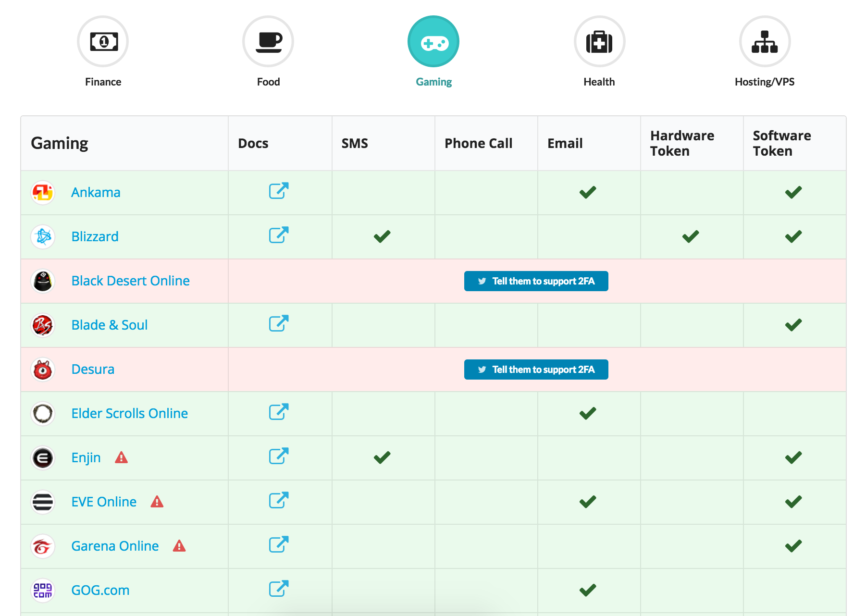Click the Hardware Token column header

click(682, 143)
